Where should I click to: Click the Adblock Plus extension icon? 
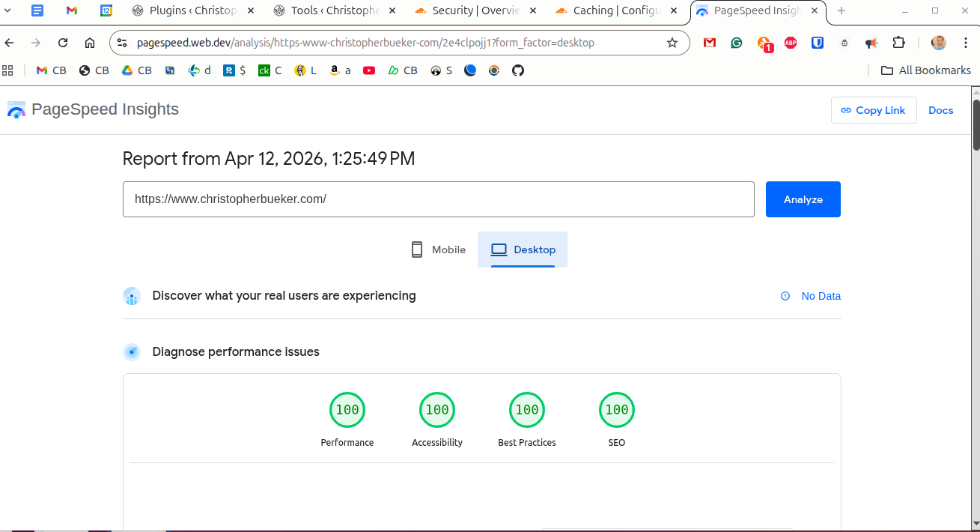(791, 43)
